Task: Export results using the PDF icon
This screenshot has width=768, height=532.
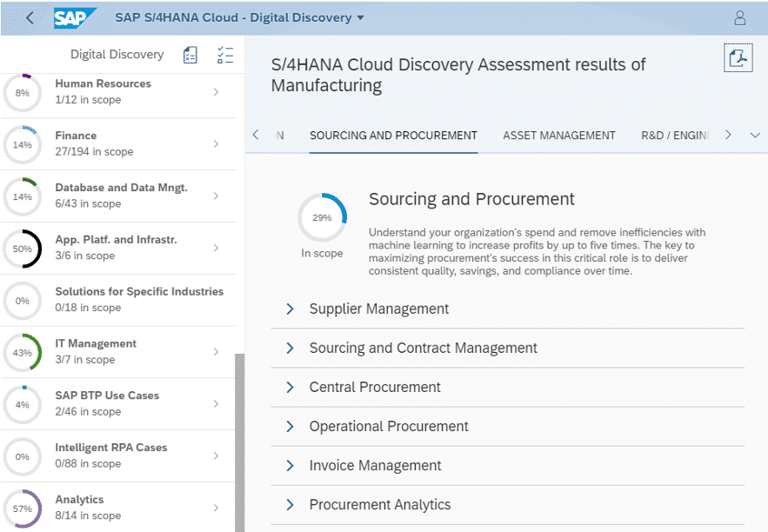Action: (738, 57)
